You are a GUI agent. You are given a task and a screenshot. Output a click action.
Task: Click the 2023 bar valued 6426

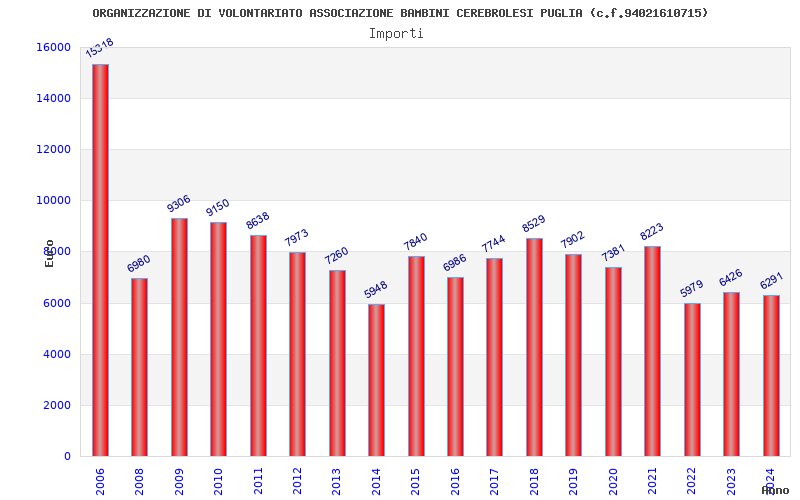click(732, 374)
